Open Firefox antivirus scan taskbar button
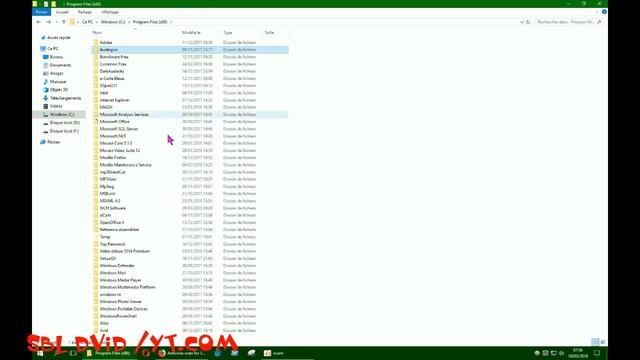 (182, 353)
